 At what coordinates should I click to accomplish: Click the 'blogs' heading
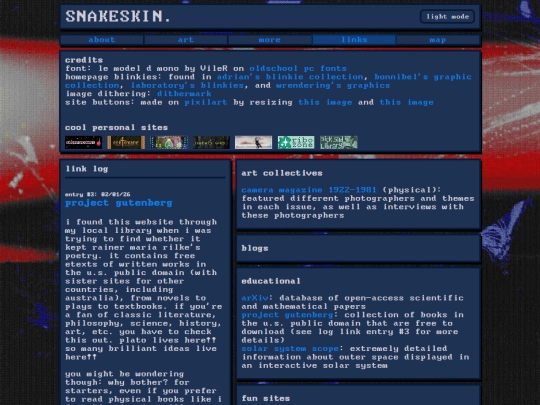coord(255,248)
